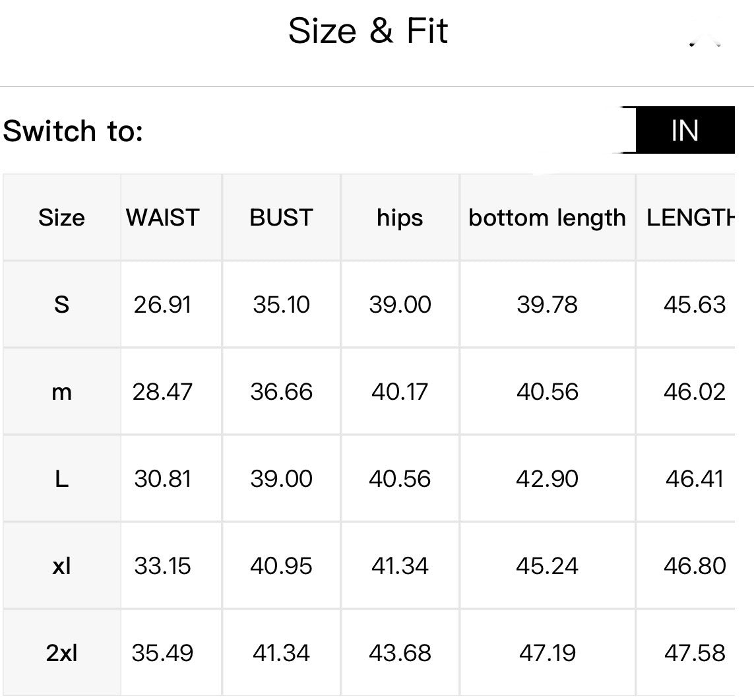Tap the bottom length column header
Image resolution: width=754 pixels, height=700 pixels.
[x=547, y=218]
